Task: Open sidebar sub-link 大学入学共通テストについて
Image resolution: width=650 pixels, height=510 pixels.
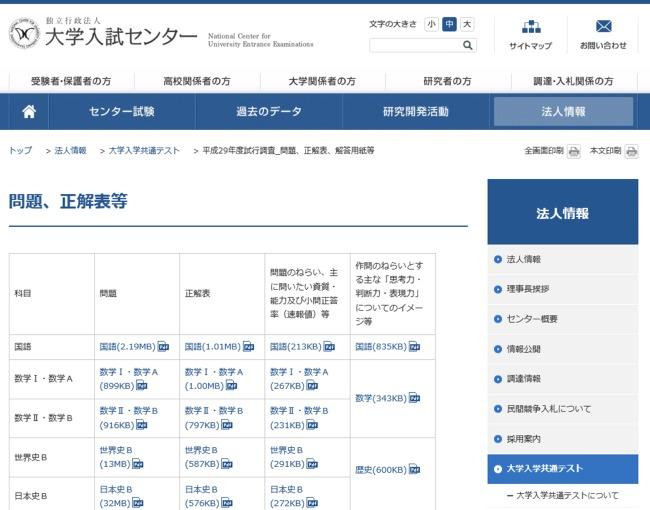Action: (x=567, y=495)
